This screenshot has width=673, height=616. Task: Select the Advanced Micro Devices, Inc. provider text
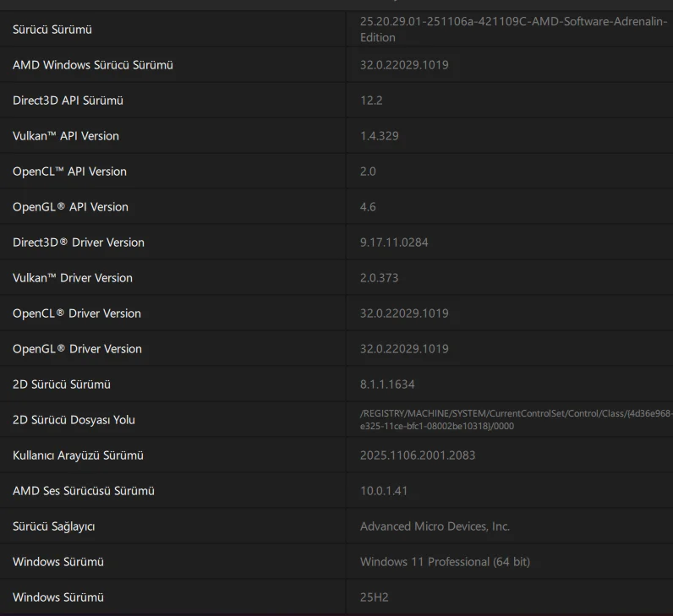(x=435, y=526)
